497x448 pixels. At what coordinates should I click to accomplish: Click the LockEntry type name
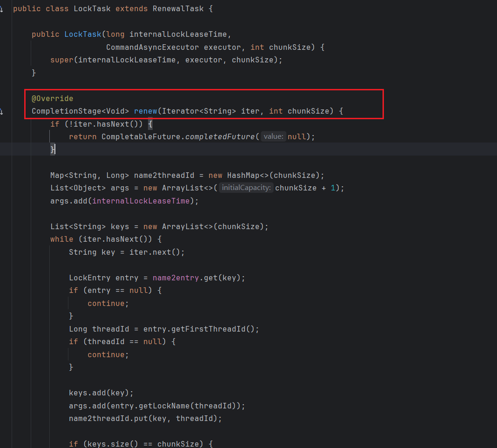click(90, 278)
